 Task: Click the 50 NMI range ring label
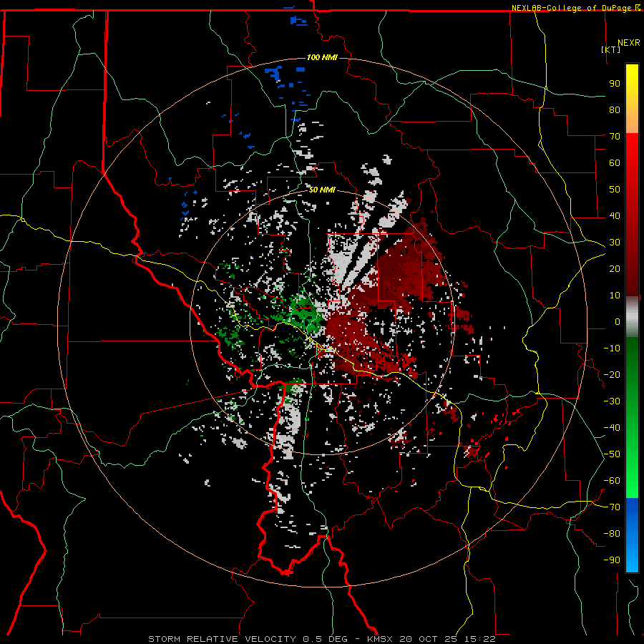(322, 190)
